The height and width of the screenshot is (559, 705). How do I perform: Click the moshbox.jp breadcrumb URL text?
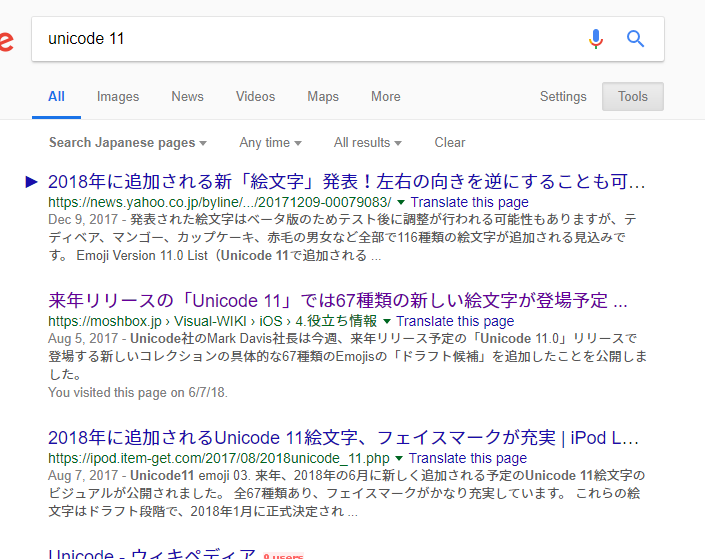click(213, 322)
